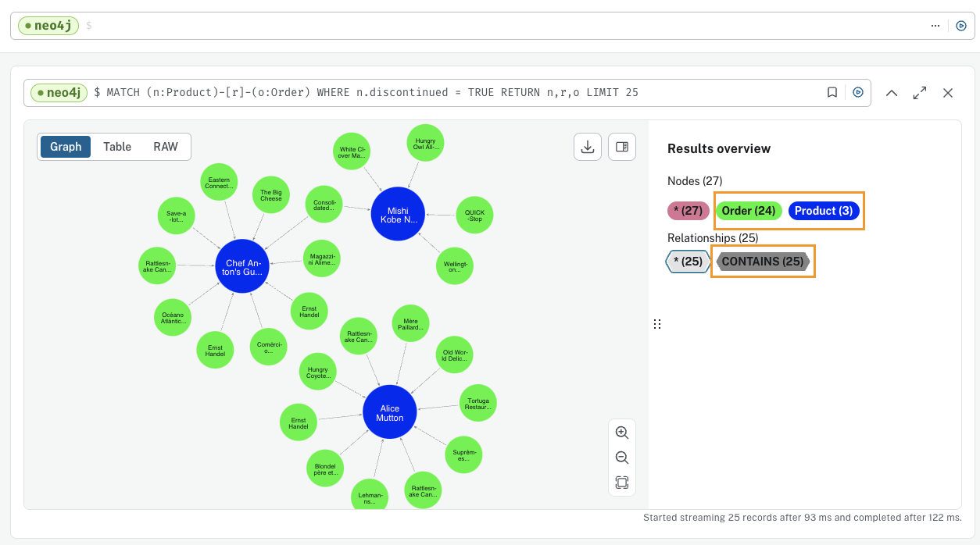Select the Hungry Coyote... order node

[x=318, y=372]
